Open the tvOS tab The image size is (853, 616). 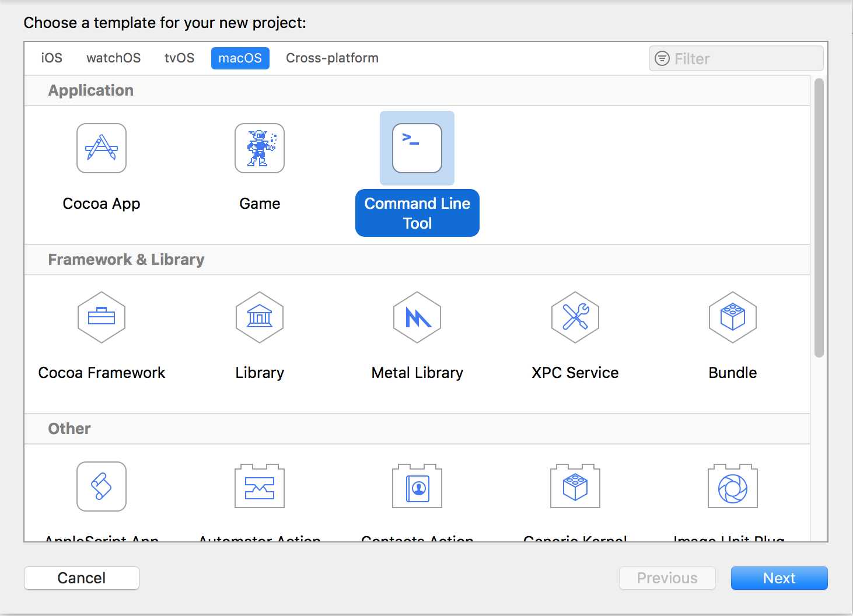179,58
